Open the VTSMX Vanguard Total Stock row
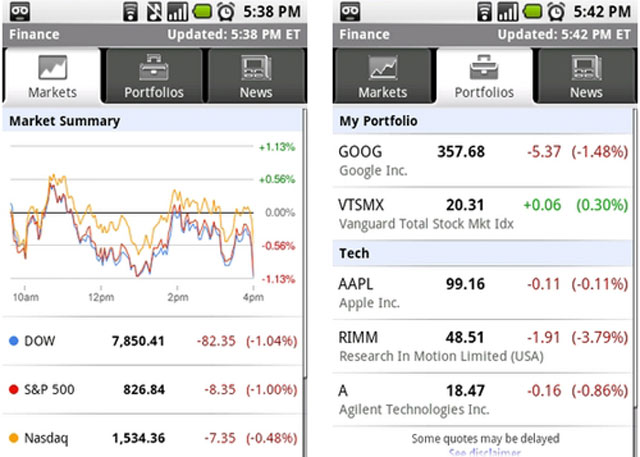640x457 pixels. (x=483, y=213)
